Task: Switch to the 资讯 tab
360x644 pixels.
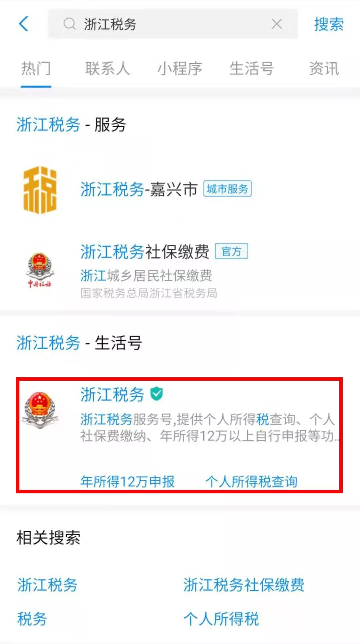Action: tap(324, 69)
